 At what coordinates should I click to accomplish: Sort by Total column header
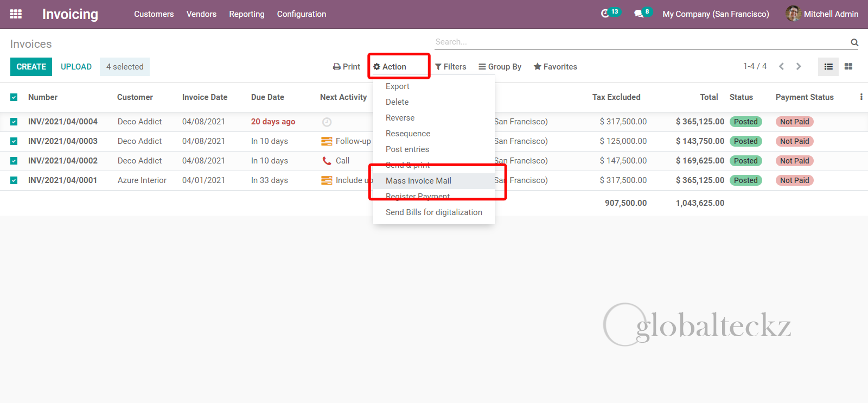coord(709,97)
